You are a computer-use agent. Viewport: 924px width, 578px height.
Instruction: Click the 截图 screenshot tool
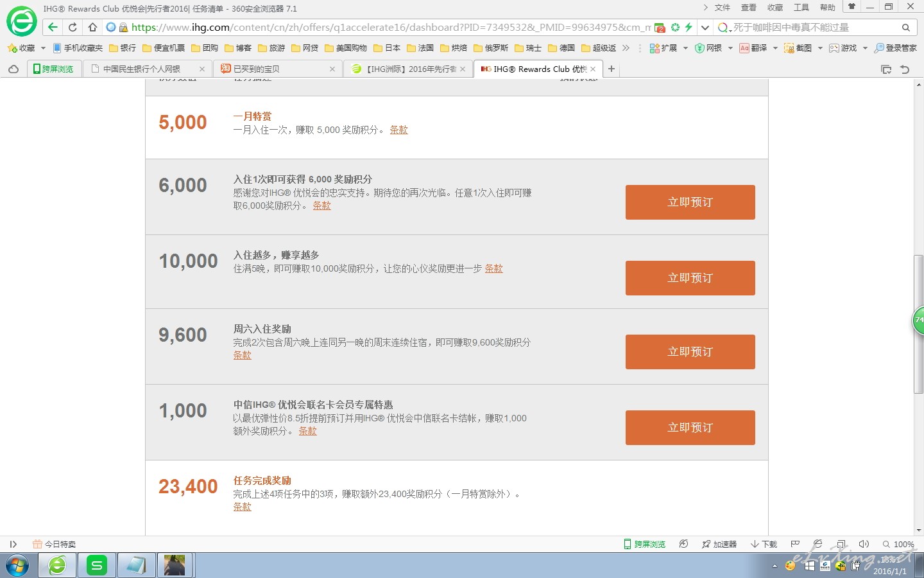pos(798,48)
